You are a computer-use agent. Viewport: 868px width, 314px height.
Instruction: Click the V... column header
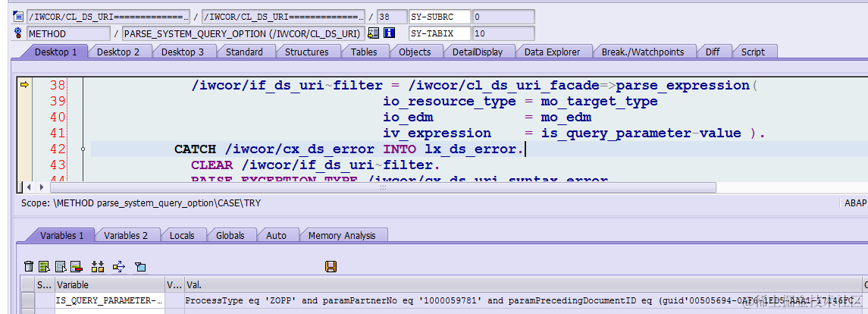point(174,284)
